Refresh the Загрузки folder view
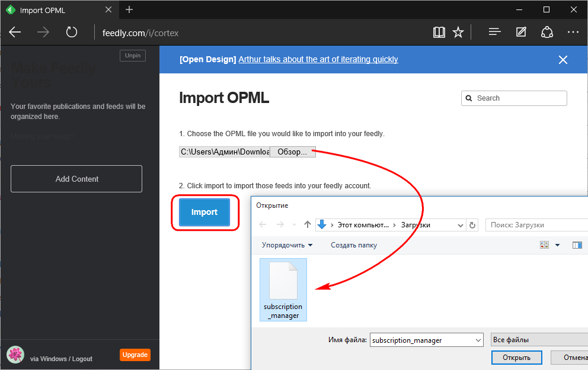The height and width of the screenshot is (370, 588). pos(472,225)
